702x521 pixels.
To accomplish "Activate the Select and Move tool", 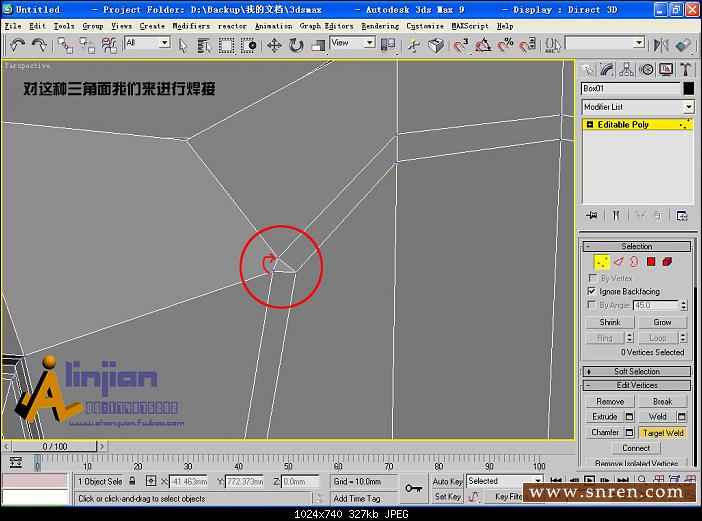I will 274,45.
